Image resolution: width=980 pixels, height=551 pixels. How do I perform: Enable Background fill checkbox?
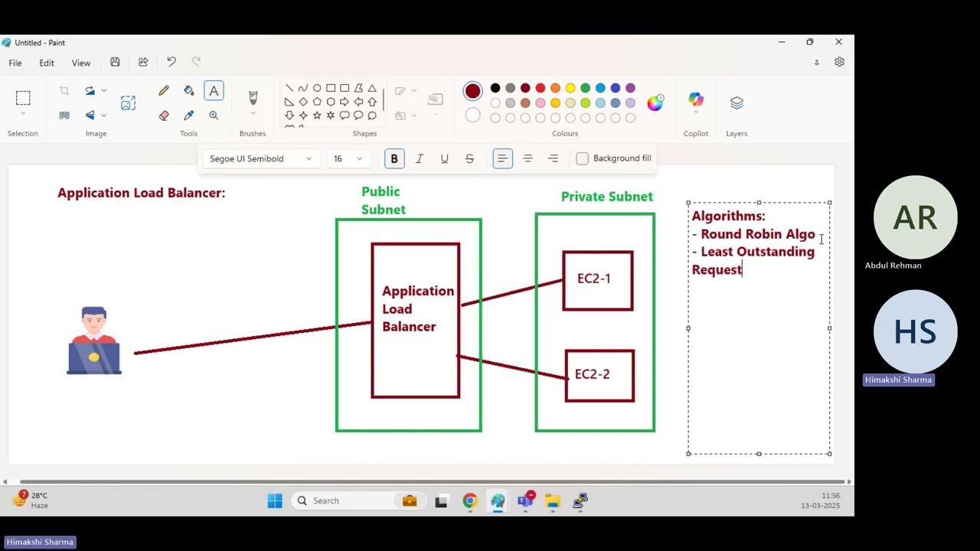pyautogui.click(x=583, y=158)
